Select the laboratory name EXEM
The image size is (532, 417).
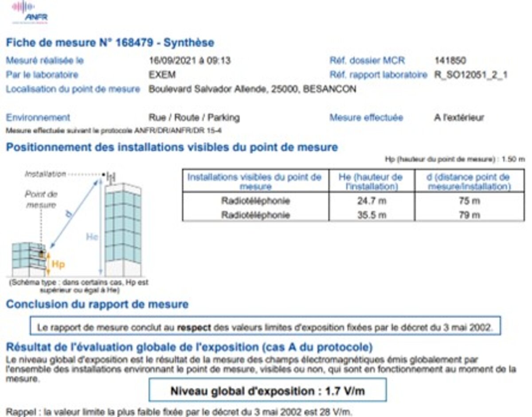point(162,74)
